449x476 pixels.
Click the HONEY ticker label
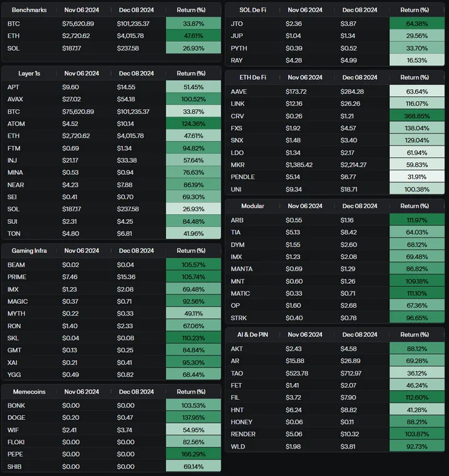click(x=241, y=422)
